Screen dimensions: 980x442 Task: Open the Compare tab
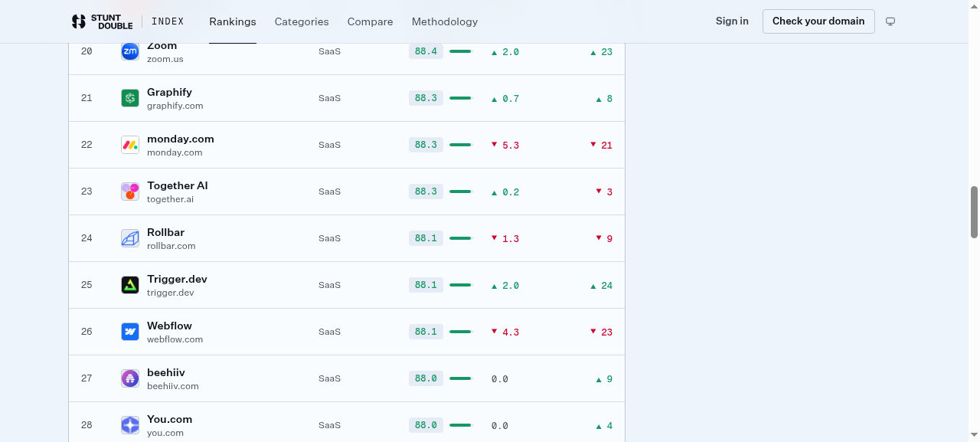click(370, 21)
